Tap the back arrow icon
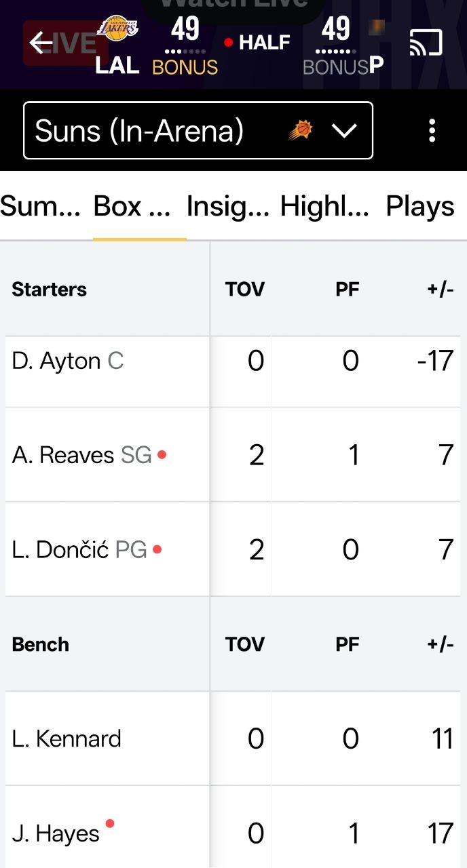The image size is (467, 868). (41, 43)
